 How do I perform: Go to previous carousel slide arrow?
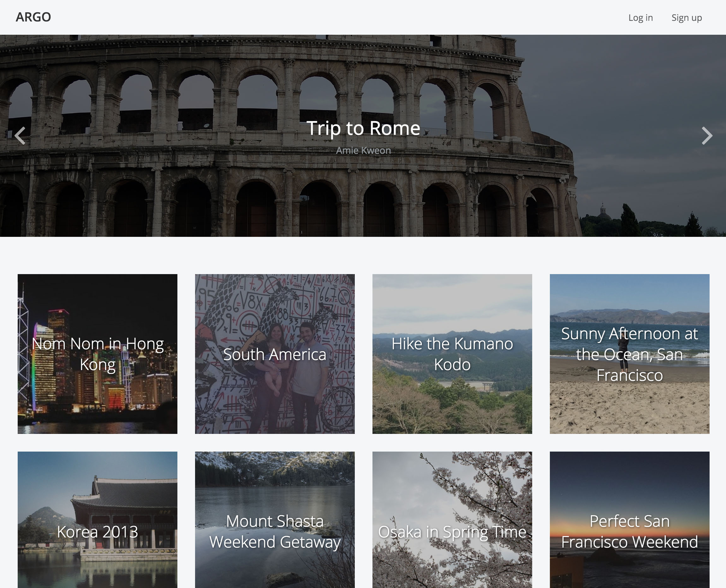click(x=20, y=135)
